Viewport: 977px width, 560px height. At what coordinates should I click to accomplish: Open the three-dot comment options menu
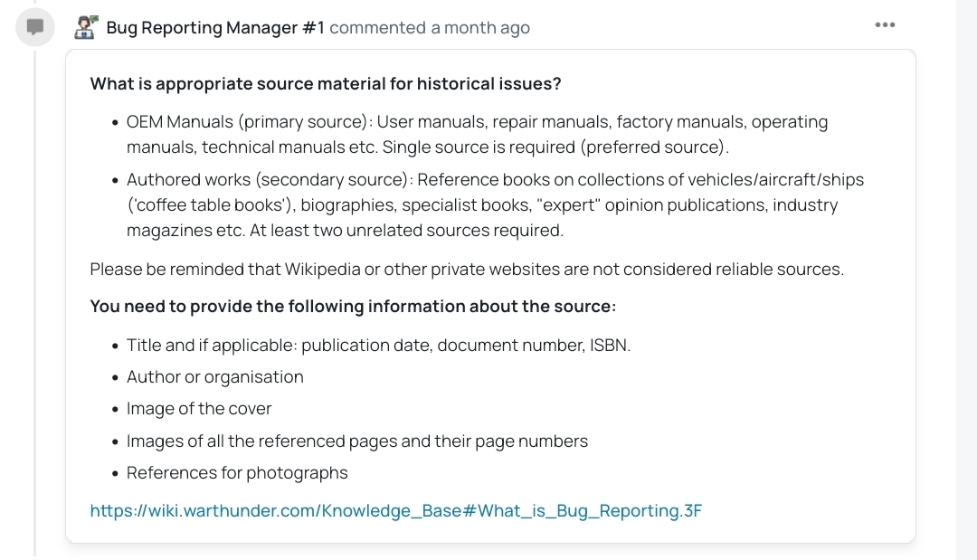885,25
